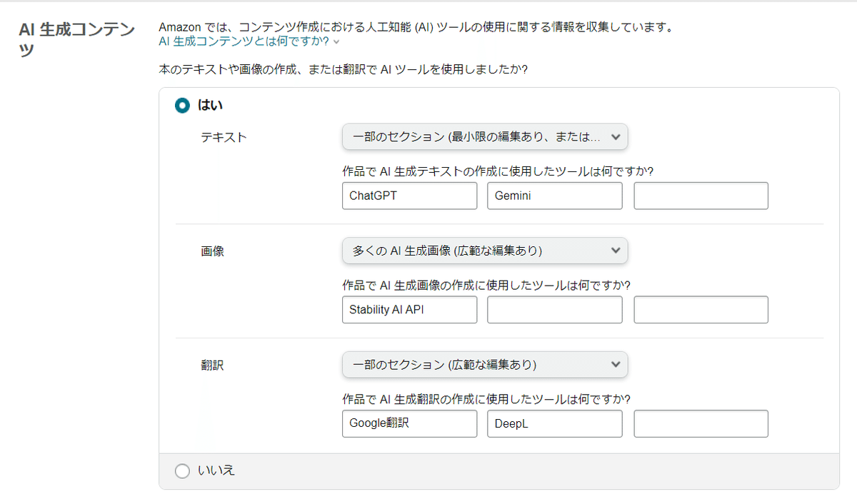The image size is (857, 504).
Task: Click the Google翻訳 translation tool field
Action: click(409, 423)
